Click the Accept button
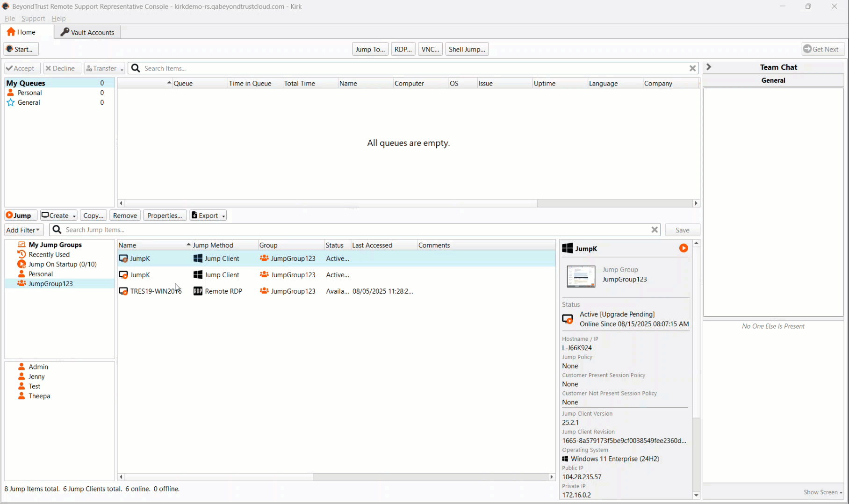Viewport: 849px width, 504px height. pos(22,68)
